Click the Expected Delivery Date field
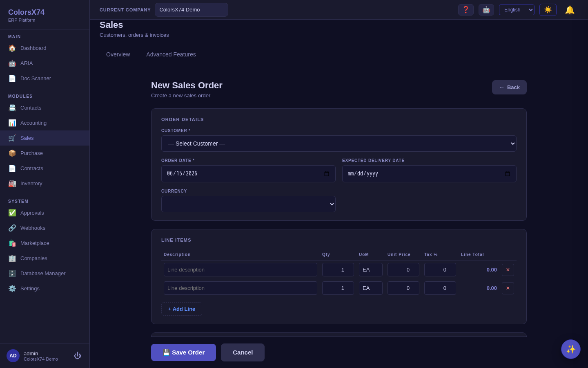Screen dimensions: 588x368 coord(429,174)
